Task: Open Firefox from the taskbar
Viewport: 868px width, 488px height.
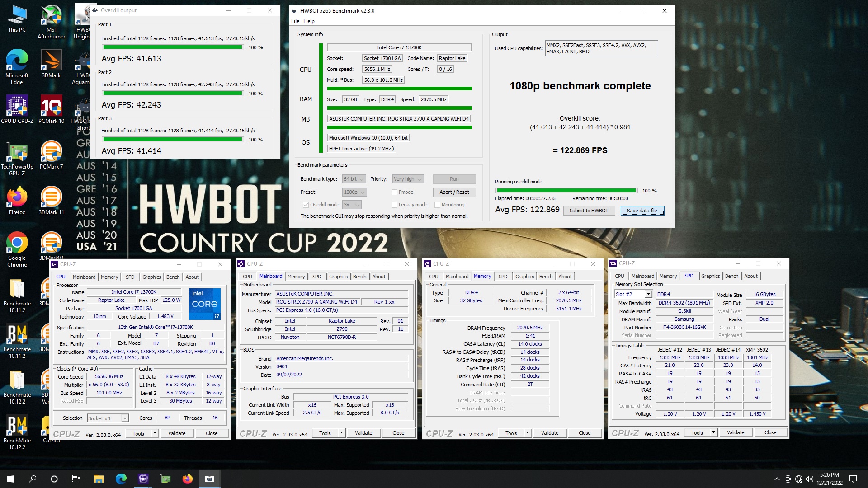Action: (187, 479)
